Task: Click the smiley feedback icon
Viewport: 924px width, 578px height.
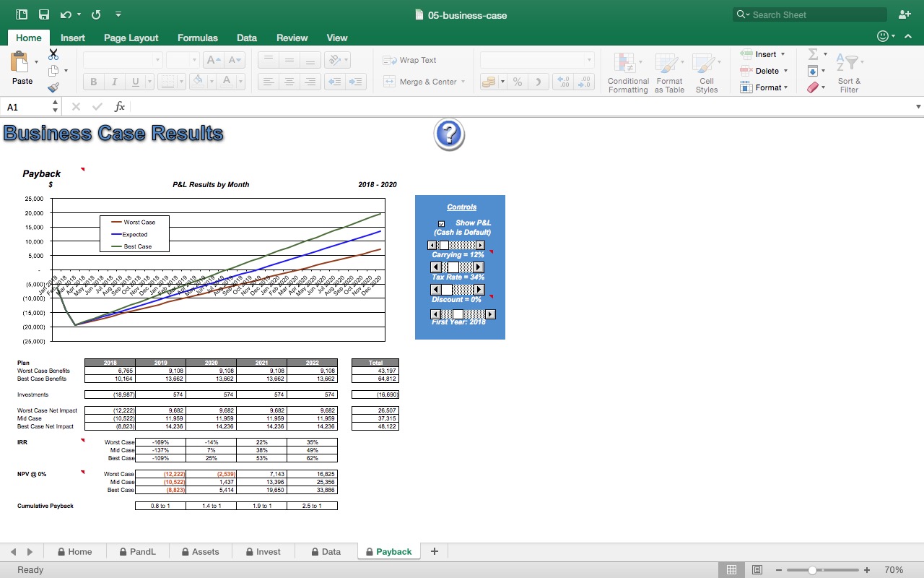Action: pyautogui.click(x=882, y=37)
